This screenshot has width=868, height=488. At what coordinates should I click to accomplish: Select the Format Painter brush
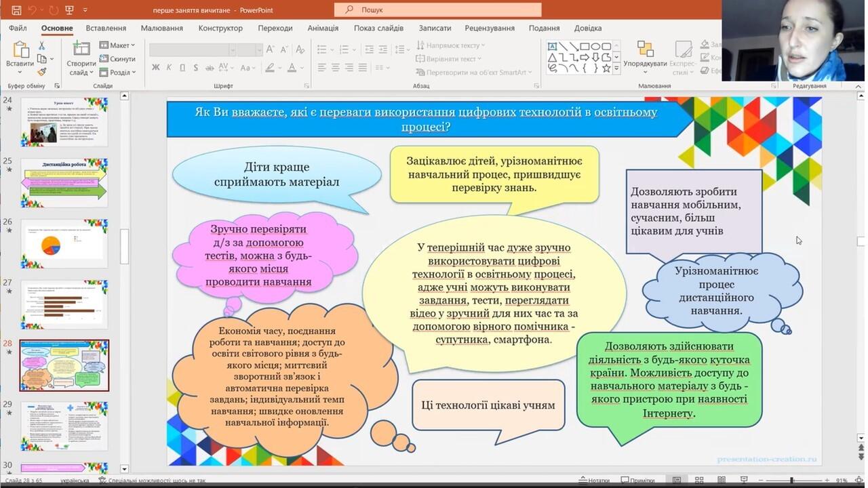click(41, 72)
